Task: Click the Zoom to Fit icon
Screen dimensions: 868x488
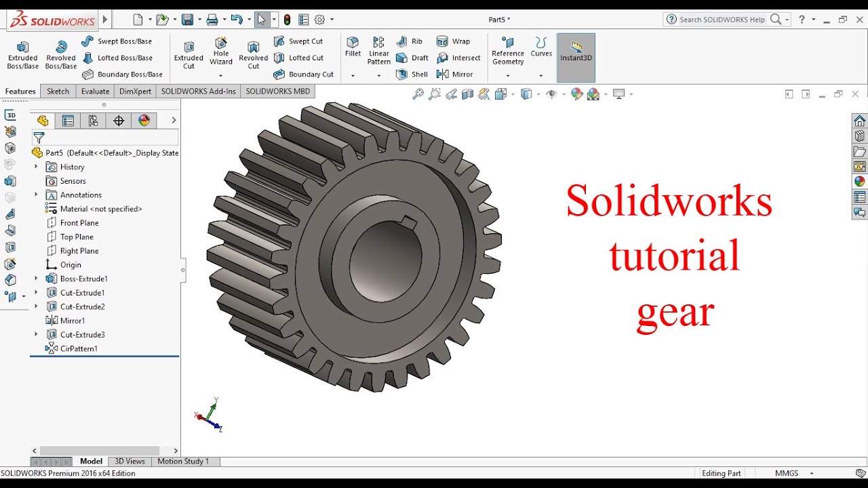Action: coord(418,94)
